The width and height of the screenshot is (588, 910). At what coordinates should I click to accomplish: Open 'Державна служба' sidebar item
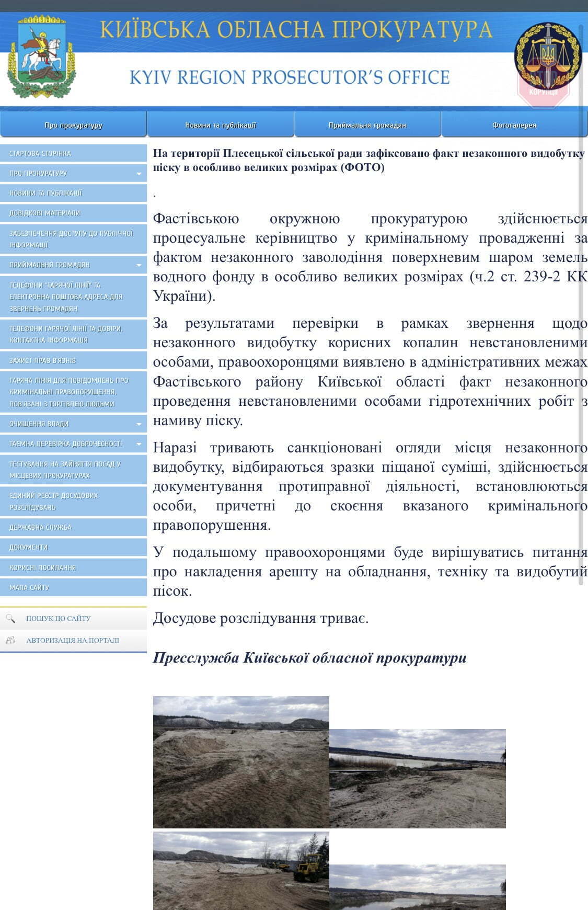[x=73, y=527]
